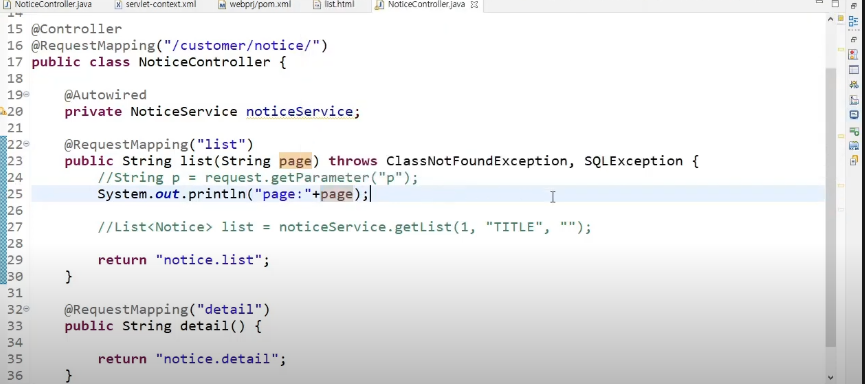
Task: Close the active NoticeController.java tab
Action: (474, 4)
